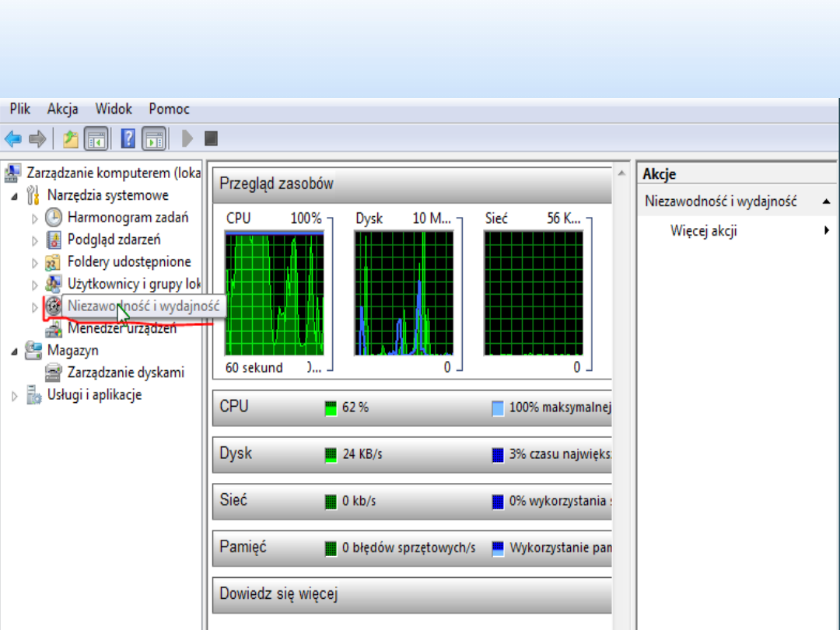This screenshot has height=630, width=840.
Task: Click the Stop square icon in toolbar
Action: tap(211, 139)
